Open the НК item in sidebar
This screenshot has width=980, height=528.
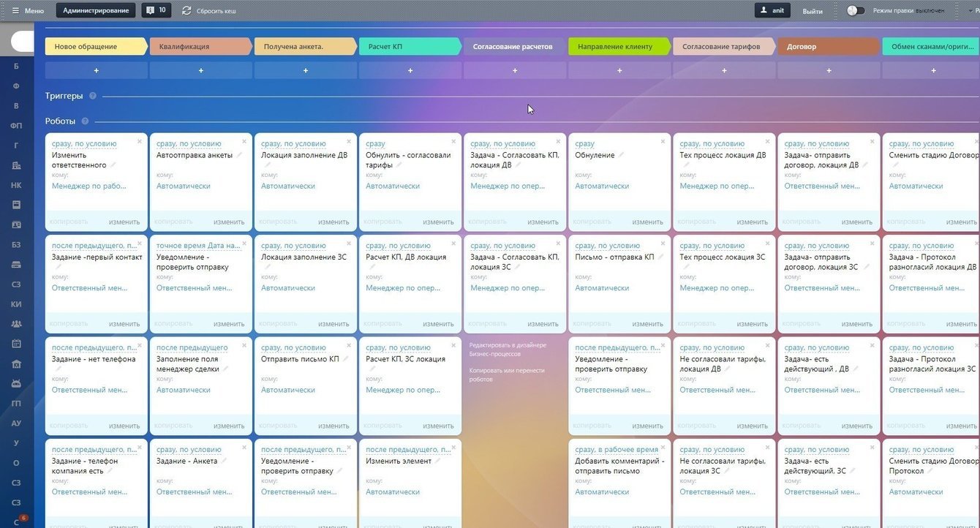(16, 185)
